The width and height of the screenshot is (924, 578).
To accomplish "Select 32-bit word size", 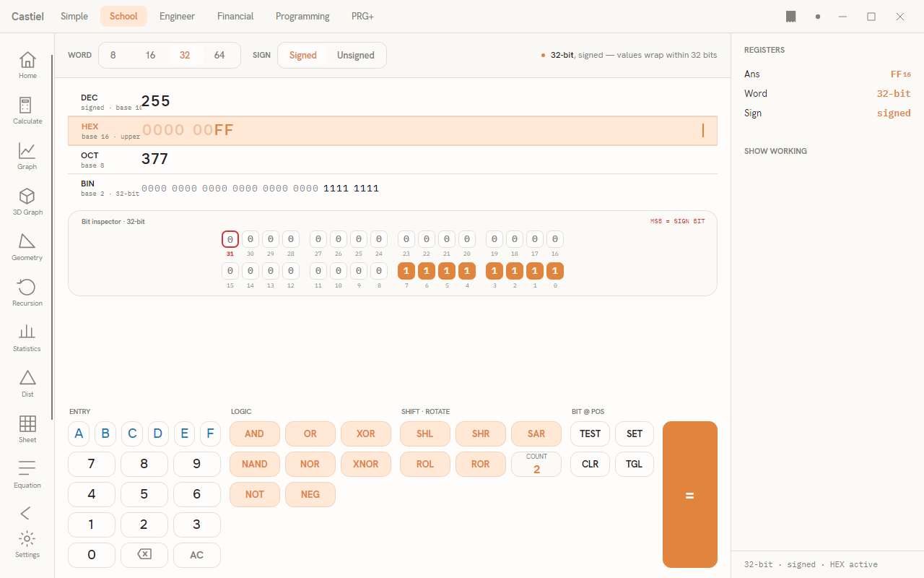I will click(185, 56).
